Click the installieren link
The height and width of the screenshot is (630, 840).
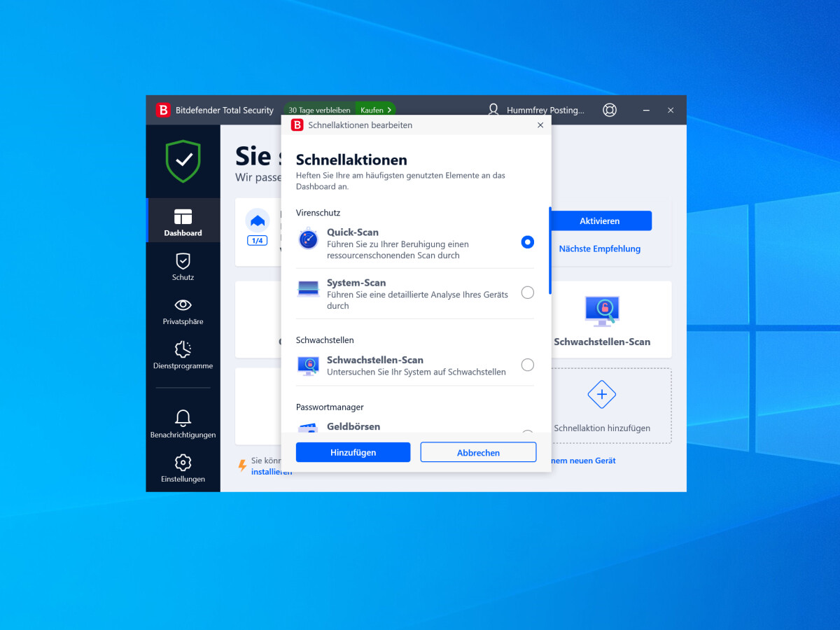tap(272, 472)
